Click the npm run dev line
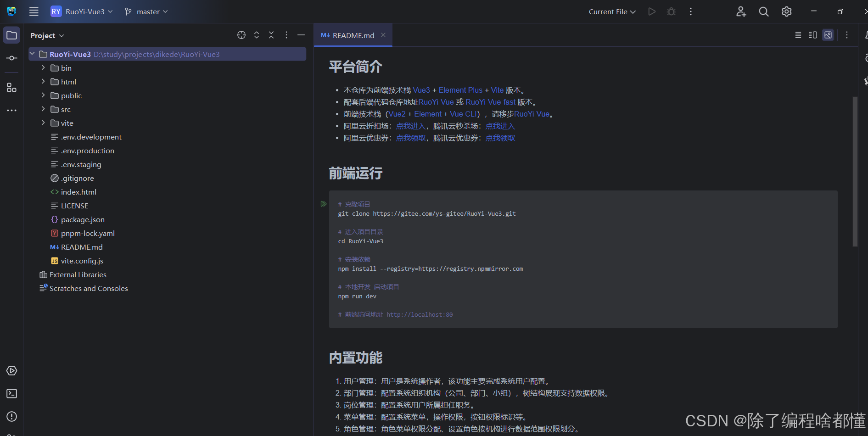 pos(357,296)
